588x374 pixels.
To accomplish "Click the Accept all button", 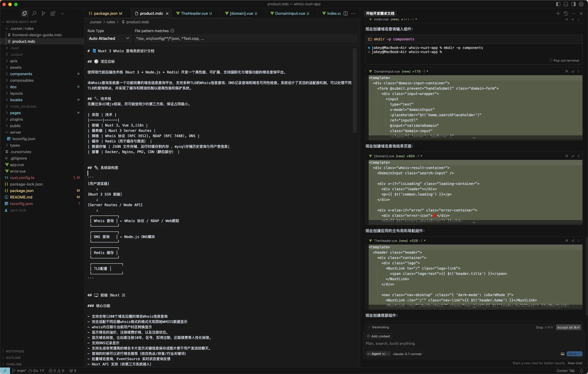I will point(568,327).
